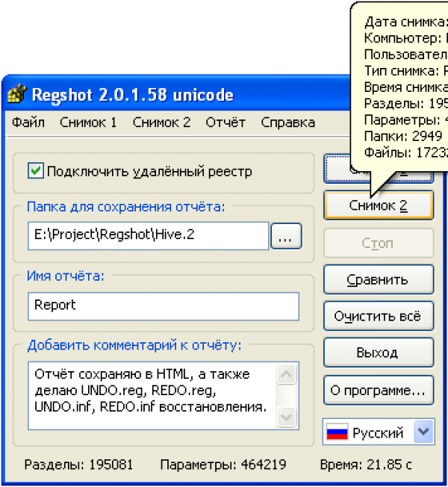Click the Добавить комментарий к отчёту label
The height and width of the screenshot is (487, 448).
click(x=134, y=345)
